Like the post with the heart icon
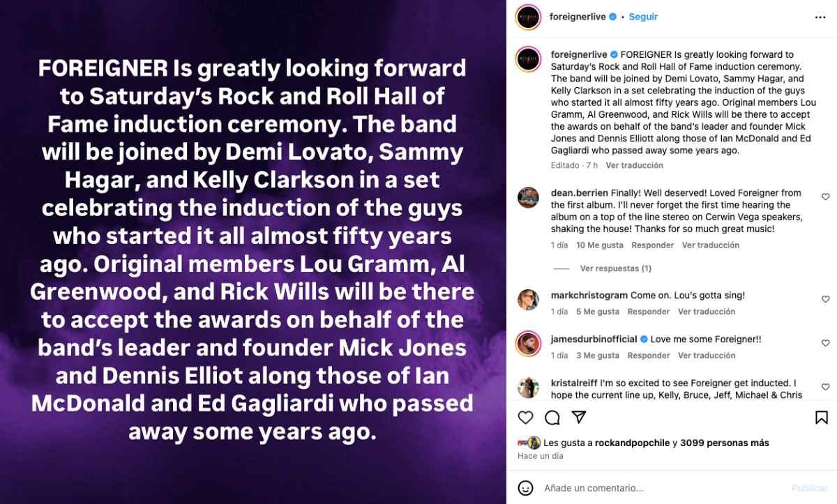The width and height of the screenshot is (837, 504). pos(526,418)
